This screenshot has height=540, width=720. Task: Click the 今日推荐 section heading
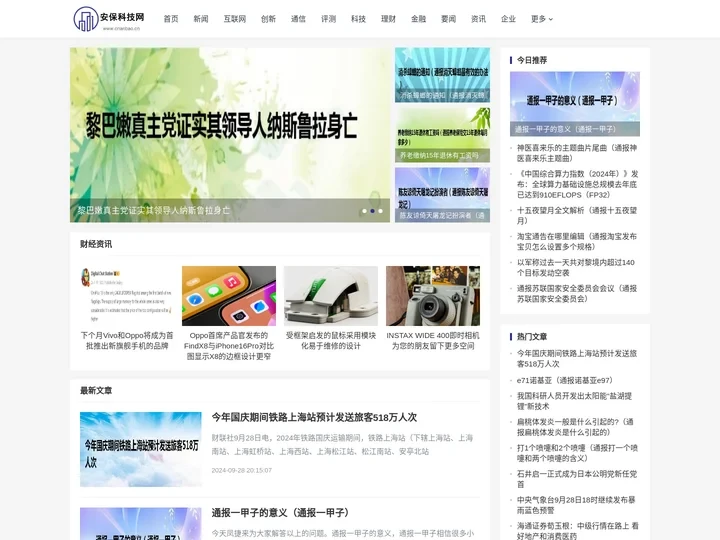click(532, 60)
